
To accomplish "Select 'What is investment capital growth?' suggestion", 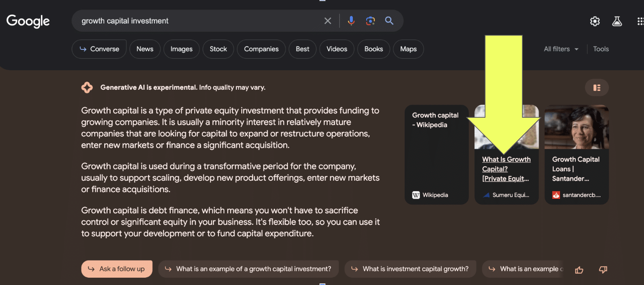I will click(410, 269).
